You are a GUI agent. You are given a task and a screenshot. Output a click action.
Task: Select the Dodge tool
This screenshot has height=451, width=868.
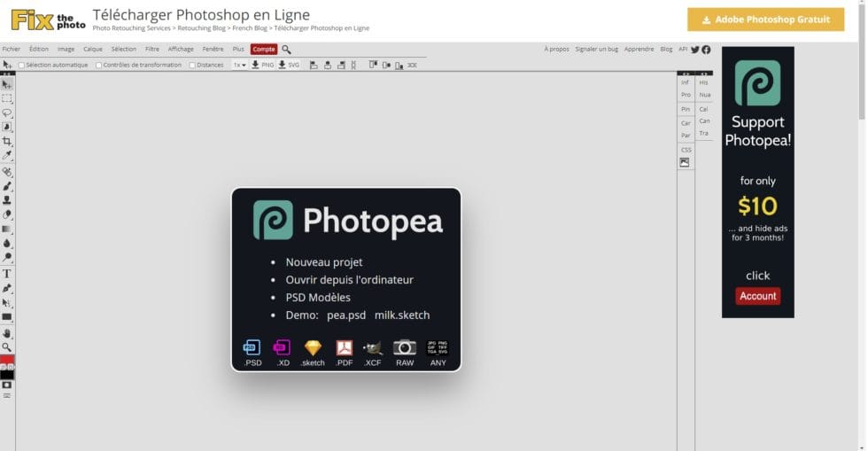pos(7,257)
